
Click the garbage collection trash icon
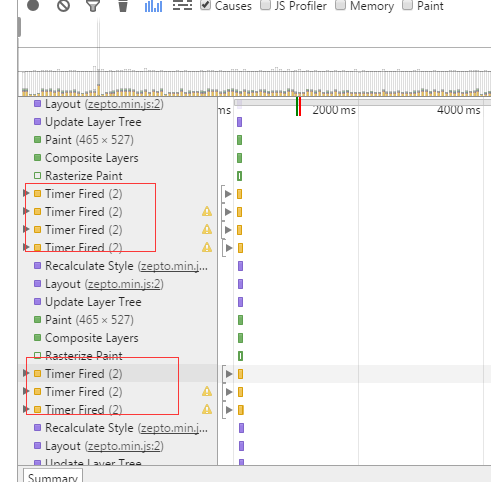[123, 6]
